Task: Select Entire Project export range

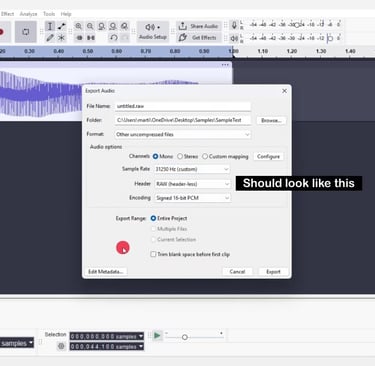Action: point(153,218)
